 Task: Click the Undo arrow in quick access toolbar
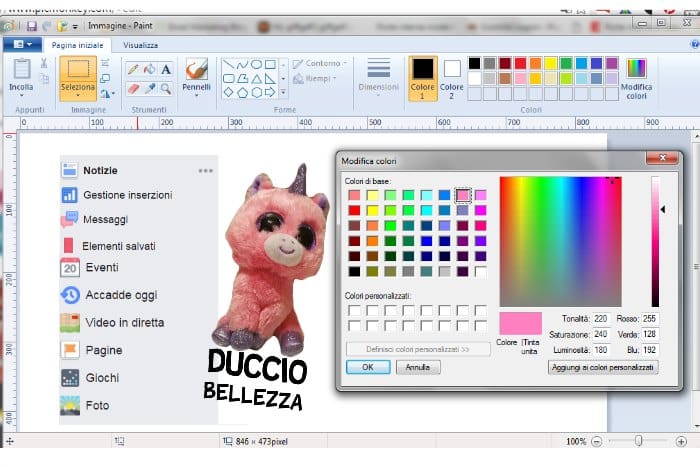46,26
